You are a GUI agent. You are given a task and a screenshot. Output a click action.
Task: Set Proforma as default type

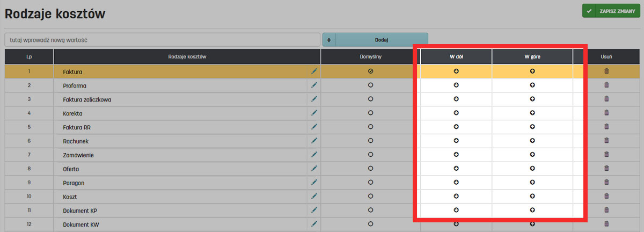click(x=370, y=85)
